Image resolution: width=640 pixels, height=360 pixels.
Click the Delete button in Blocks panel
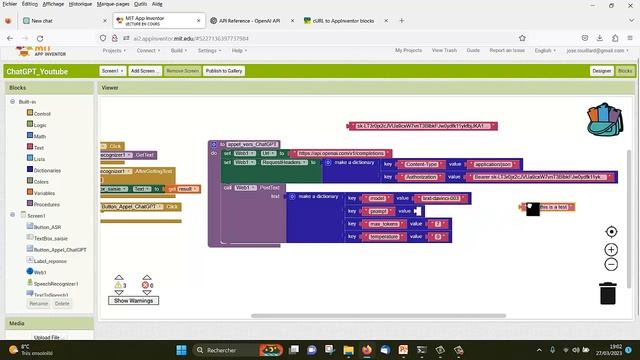[62, 304]
